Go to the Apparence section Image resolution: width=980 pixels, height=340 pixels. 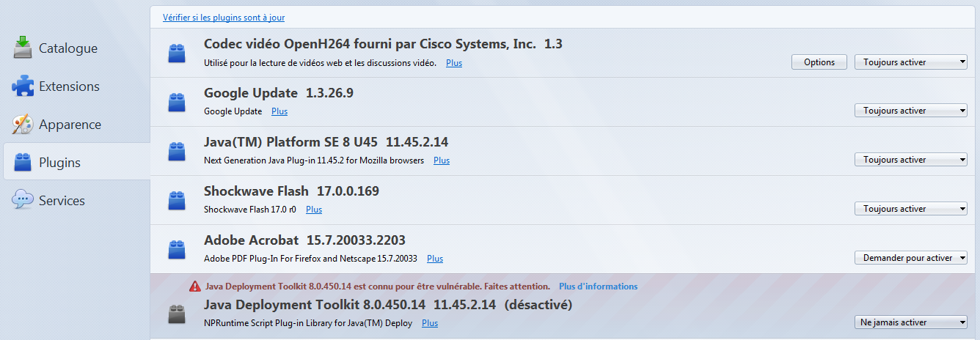pos(76,124)
